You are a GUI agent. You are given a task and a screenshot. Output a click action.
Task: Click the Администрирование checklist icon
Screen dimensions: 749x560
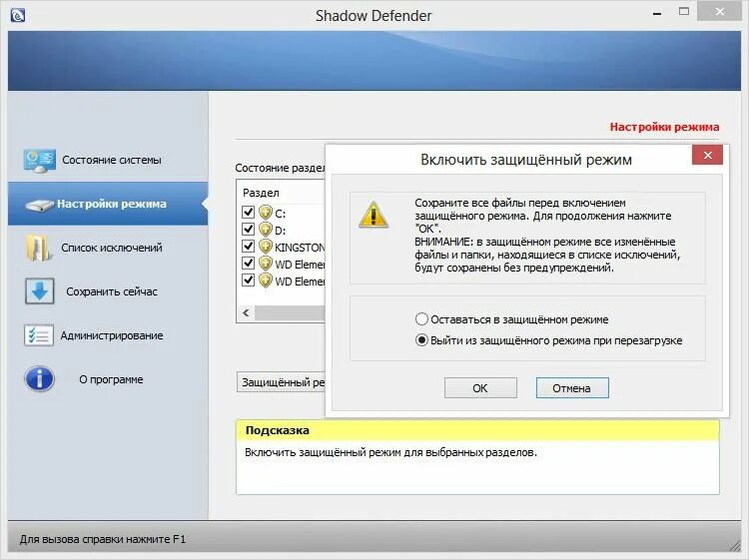click(39, 335)
